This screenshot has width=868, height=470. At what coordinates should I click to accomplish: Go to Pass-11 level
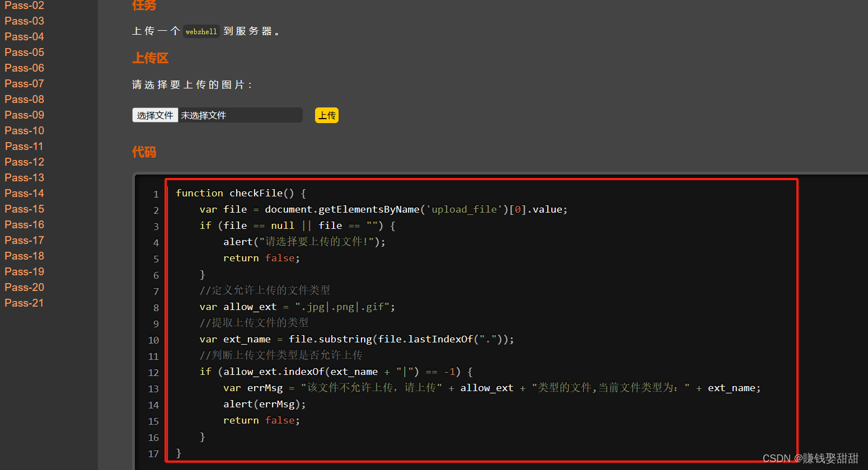click(x=25, y=146)
